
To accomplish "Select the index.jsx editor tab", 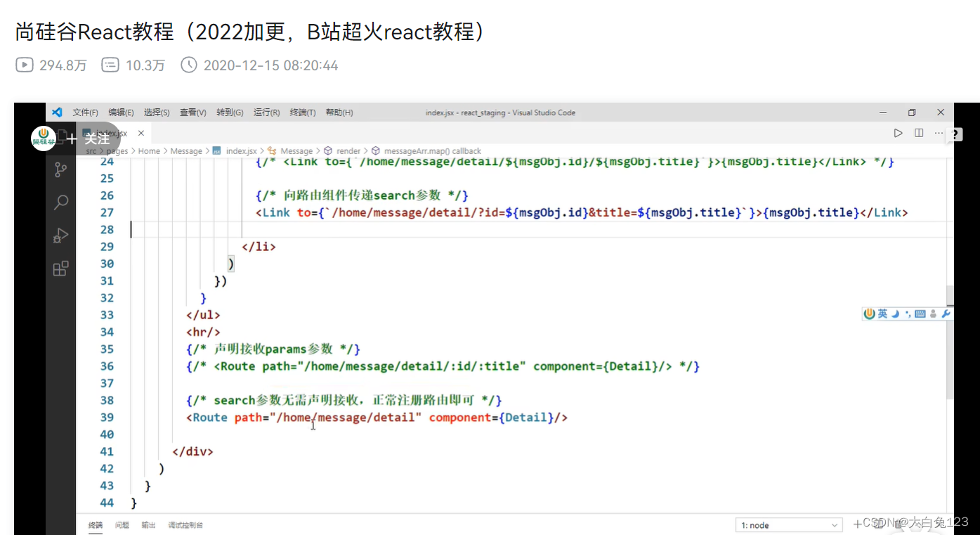I will [113, 133].
